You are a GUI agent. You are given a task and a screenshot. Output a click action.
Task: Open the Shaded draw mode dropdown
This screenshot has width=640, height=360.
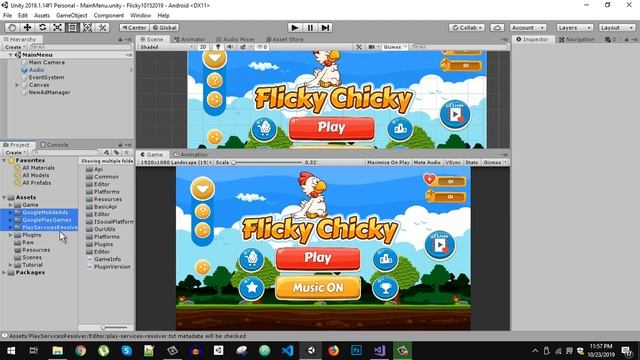tap(166, 47)
